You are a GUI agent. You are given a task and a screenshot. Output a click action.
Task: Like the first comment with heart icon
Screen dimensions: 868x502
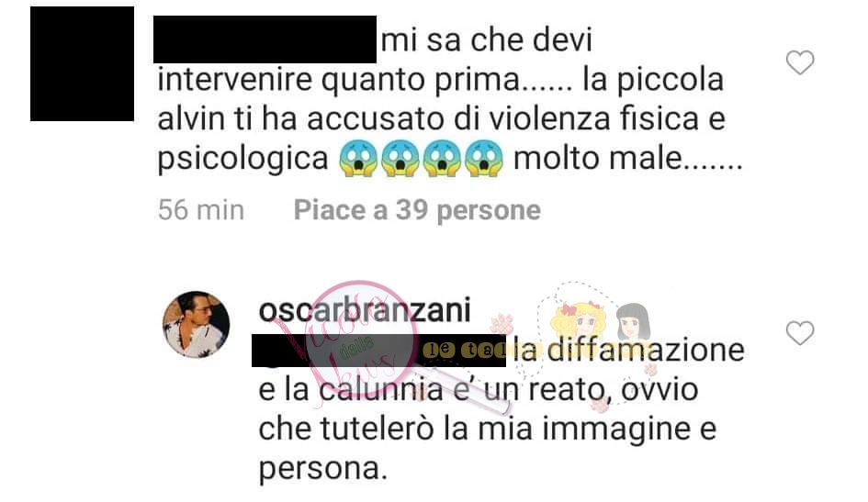point(800,62)
